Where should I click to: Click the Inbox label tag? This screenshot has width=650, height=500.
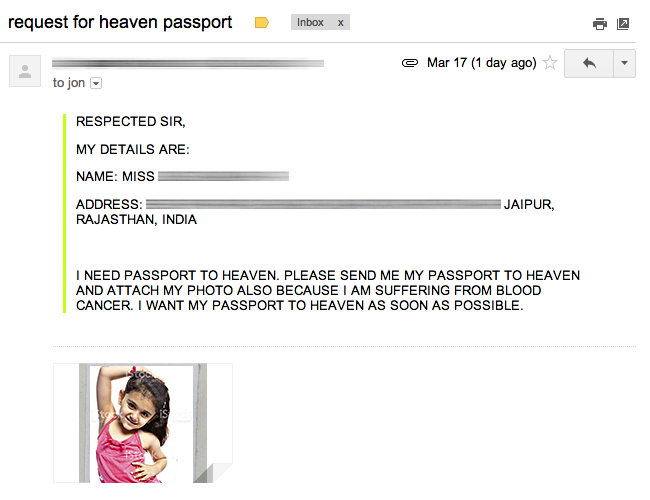(x=310, y=22)
